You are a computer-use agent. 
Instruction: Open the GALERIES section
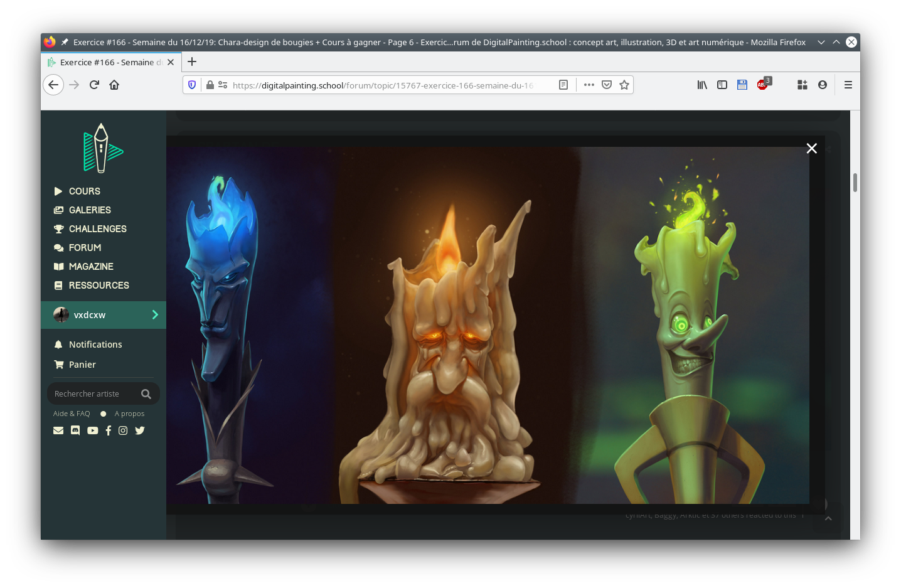(x=89, y=210)
